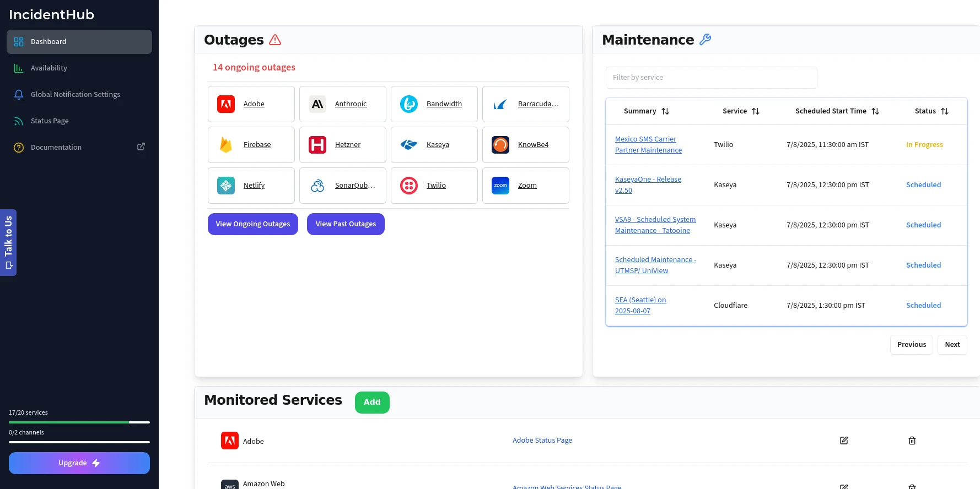
Task: Sort maintenance by Status column
Action: (945, 111)
